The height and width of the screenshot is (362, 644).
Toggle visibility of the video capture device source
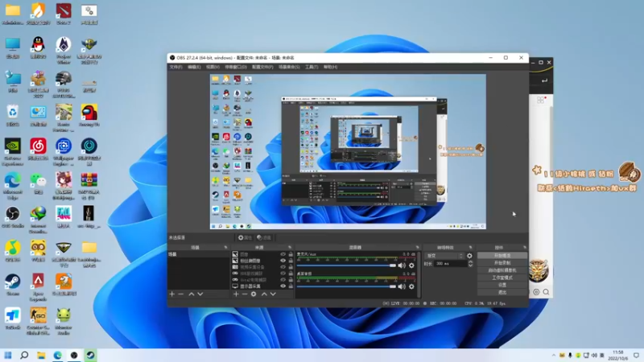[x=283, y=267]
